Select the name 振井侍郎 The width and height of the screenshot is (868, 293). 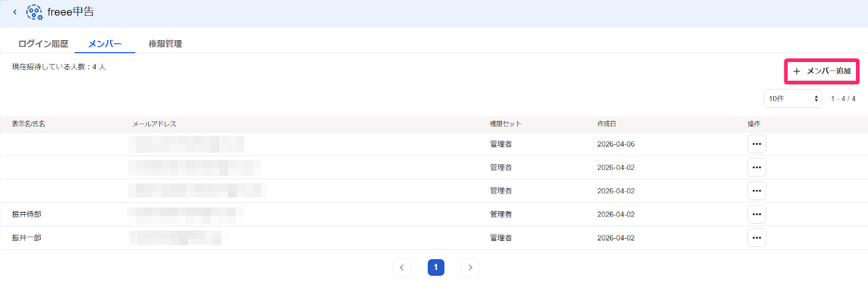[x=27, y=214]
